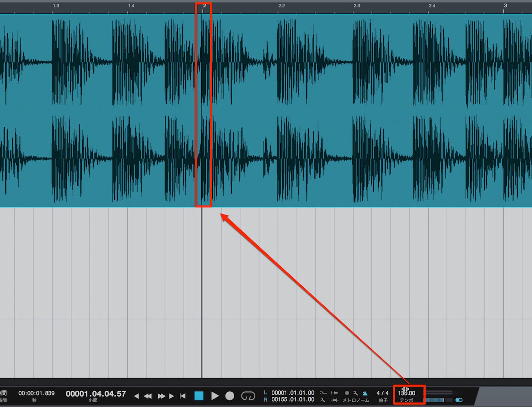The width and height of the screenshot is (532, 407).
Task: Stop playback with the blue square button
Action: [199, 396]
